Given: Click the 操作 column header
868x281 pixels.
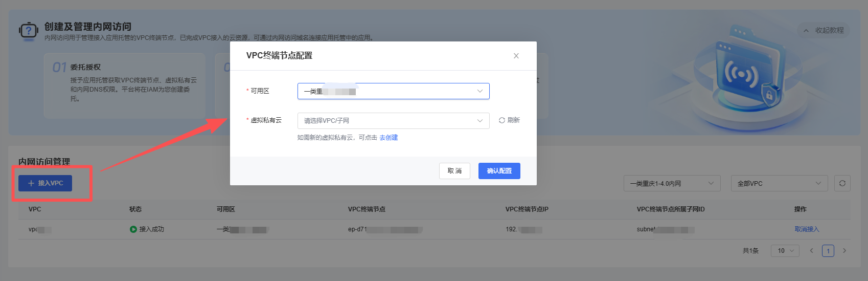Looking at the screenshot, I should click(x=801, y=209).
